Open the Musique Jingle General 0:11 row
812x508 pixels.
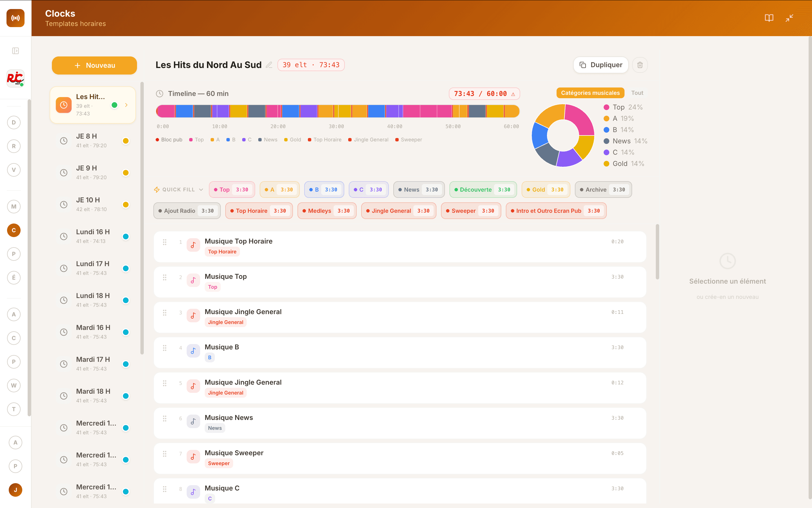(400, 317)
